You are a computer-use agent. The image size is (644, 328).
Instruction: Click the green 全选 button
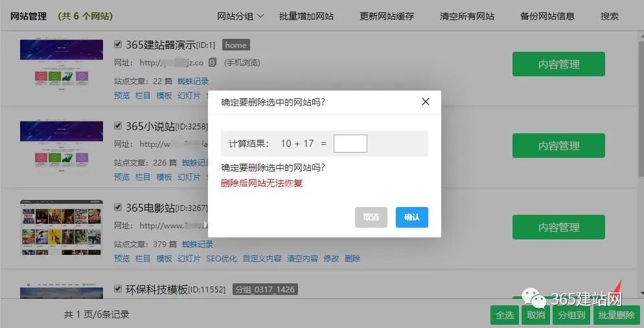(505, 315)
